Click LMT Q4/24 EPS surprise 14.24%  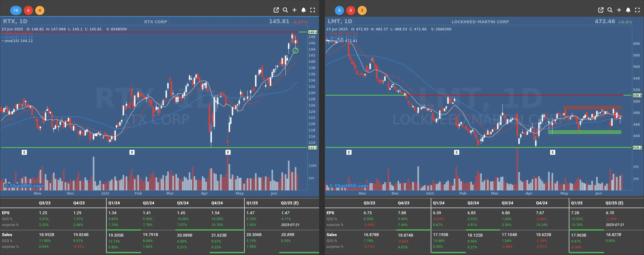pos(542,225)
